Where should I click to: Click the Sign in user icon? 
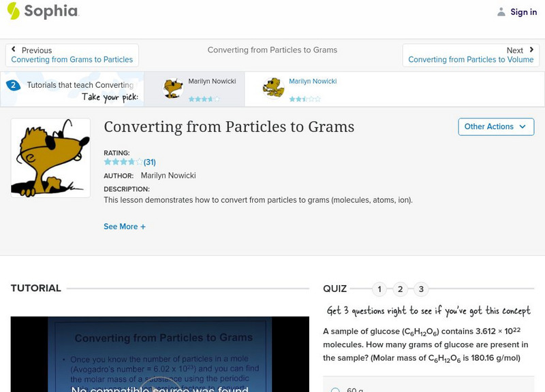point(501,12)
